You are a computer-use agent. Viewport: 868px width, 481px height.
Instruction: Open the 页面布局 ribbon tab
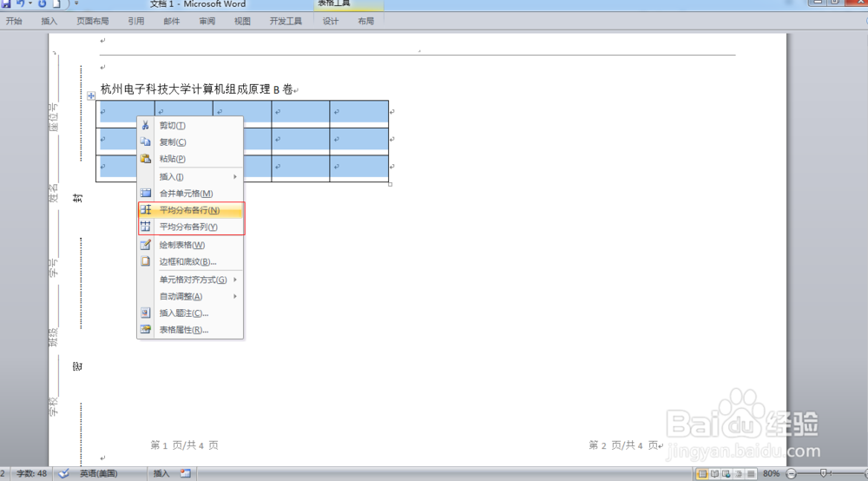[x=93, y=21]
